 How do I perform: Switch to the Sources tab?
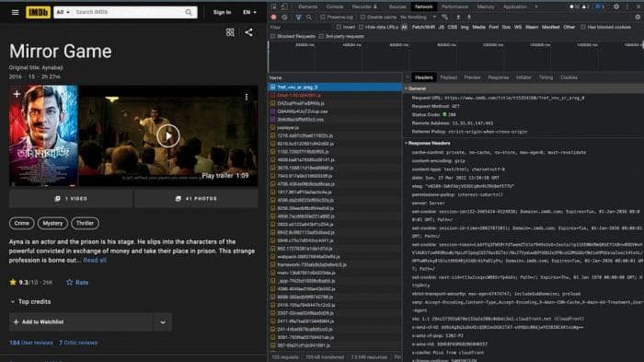point(397,6)
